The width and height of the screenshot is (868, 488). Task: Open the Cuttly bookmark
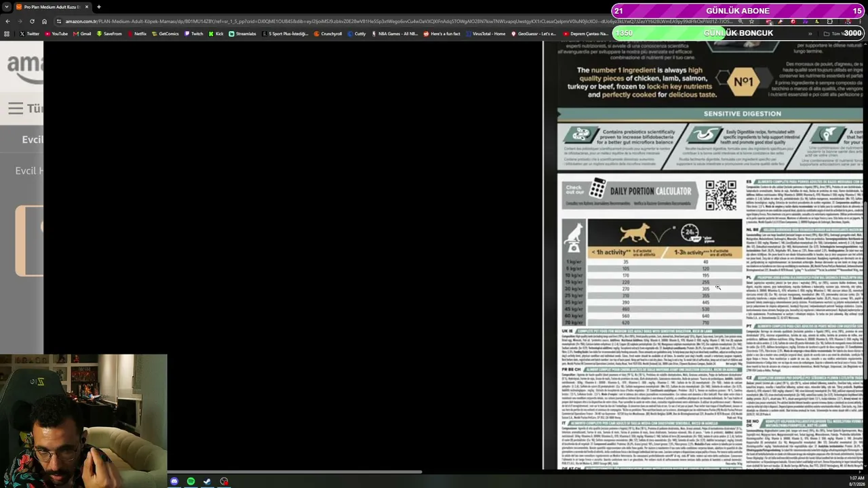[357, 33]
